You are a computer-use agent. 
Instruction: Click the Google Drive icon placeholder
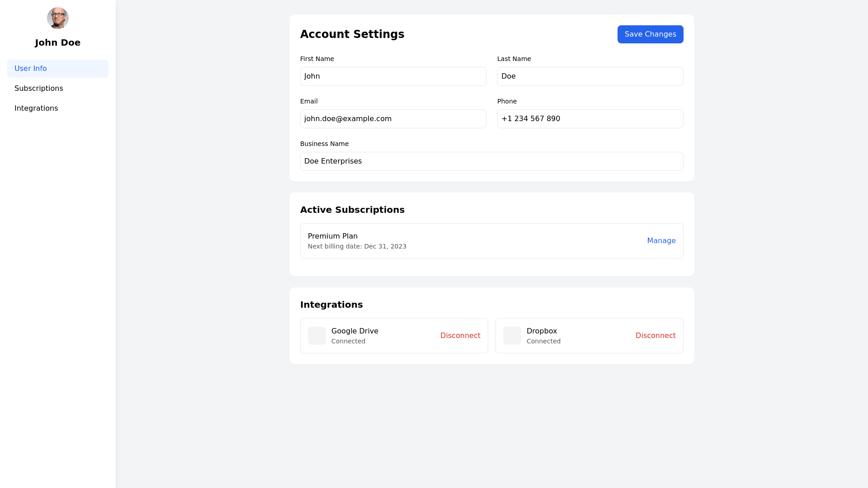317,336
